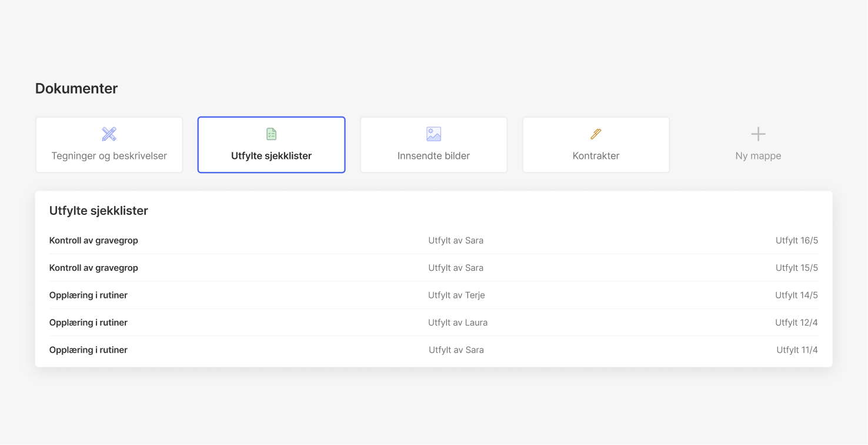Image resolution: width=868 pixels, height=445 pixels.
Task: Select Opplæring i rutiner title by Laura
Action: coord(88,323)
